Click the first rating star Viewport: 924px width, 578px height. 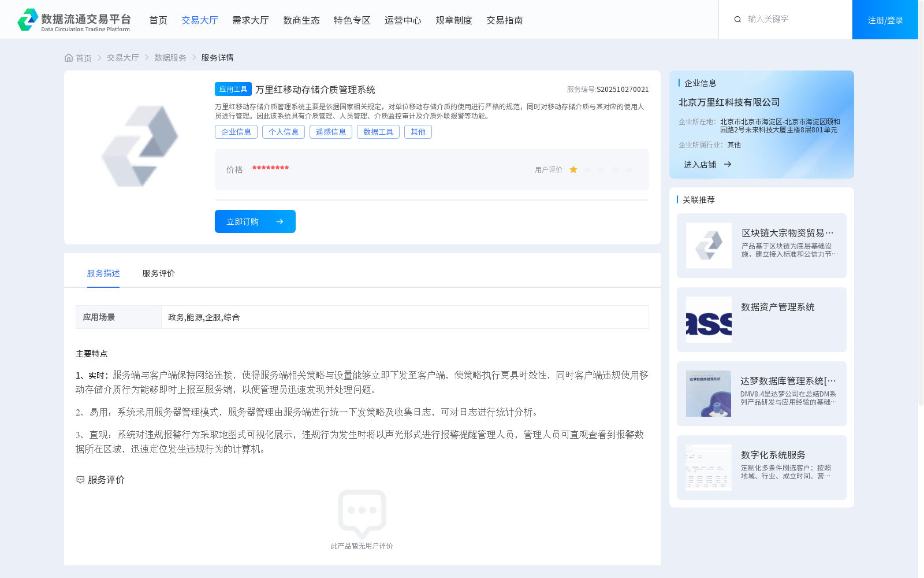573,169
